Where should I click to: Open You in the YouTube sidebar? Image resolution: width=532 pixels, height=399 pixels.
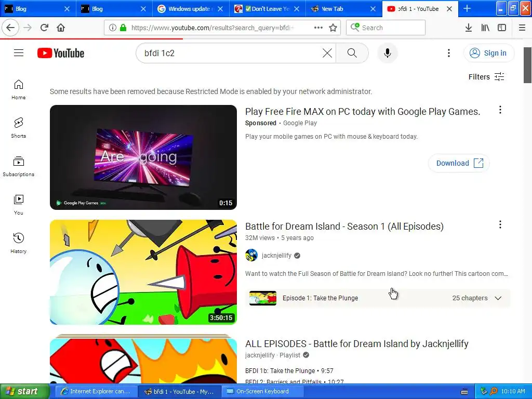tap(19, 205)
